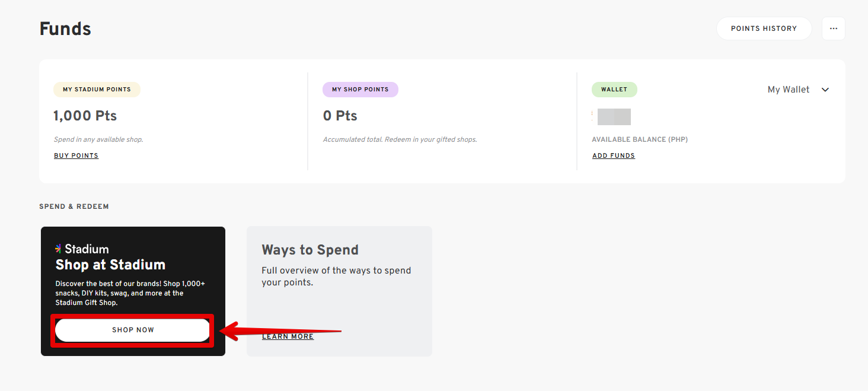
Task: Click the Points History button
Action: coord(764,28)
